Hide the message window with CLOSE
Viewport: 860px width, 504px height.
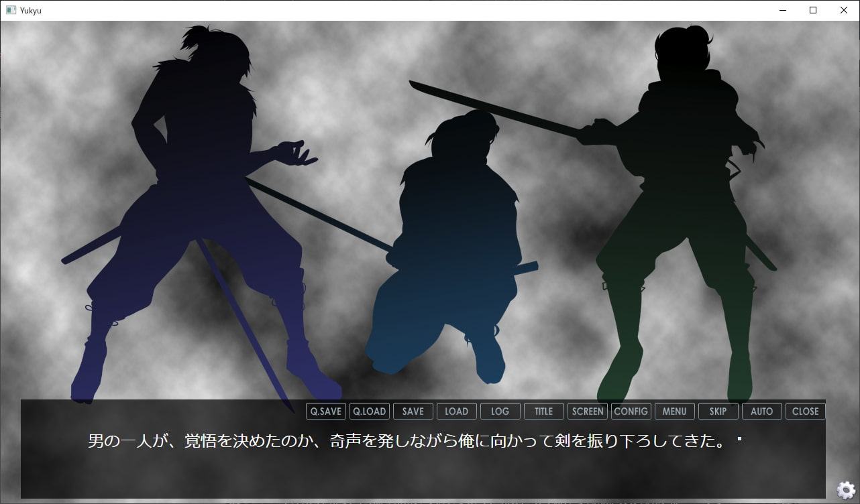tap(805, 412)
